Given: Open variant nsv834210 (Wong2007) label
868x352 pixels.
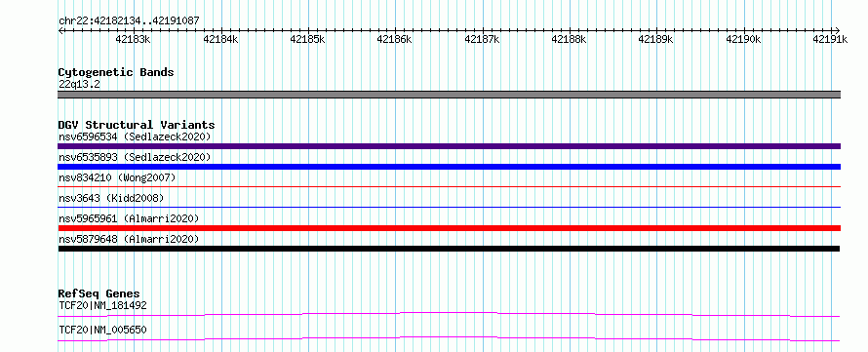Looking at the screenshot, I should (117, 177).
